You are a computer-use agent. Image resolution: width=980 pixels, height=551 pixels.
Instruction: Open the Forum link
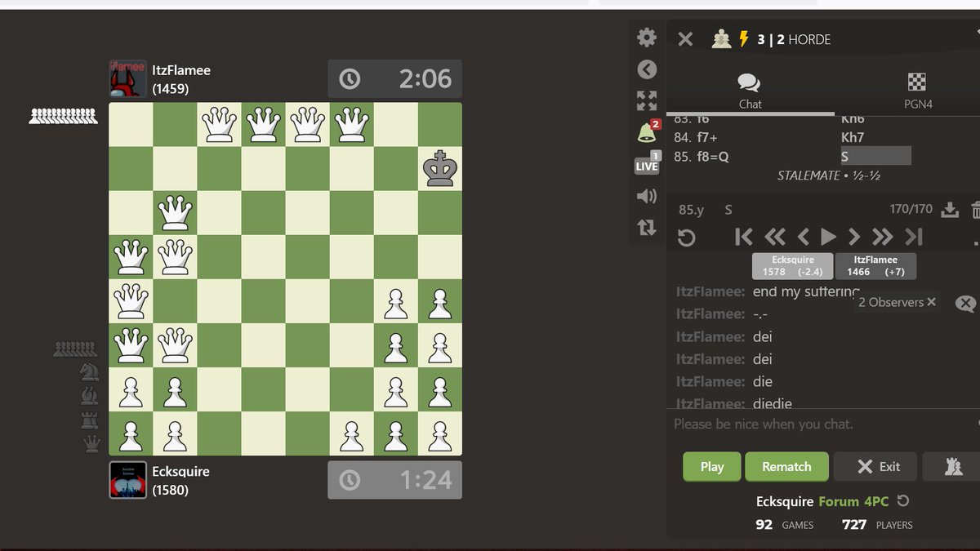(x=839, y=501)
